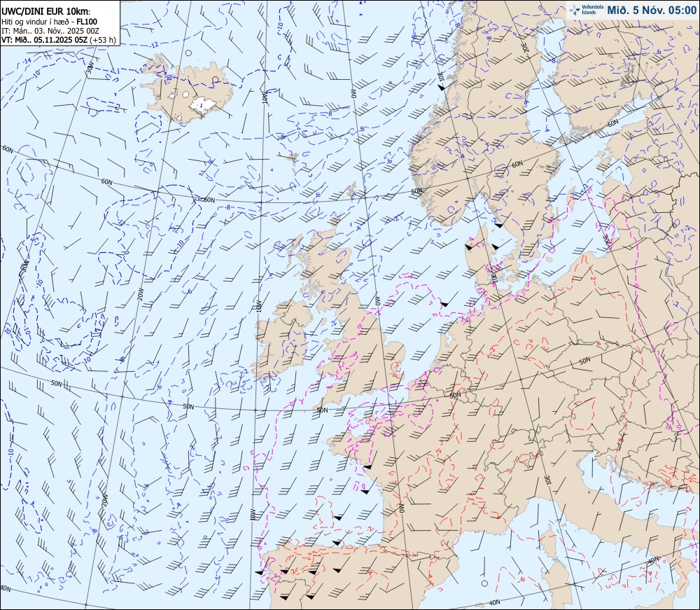Image resolution: width=700 pixels, height=610 pixels.
Task: Click the 'VT: Mið.. 05.11.2025 05Z (+53 h)' line
Action: click(59, 40)
